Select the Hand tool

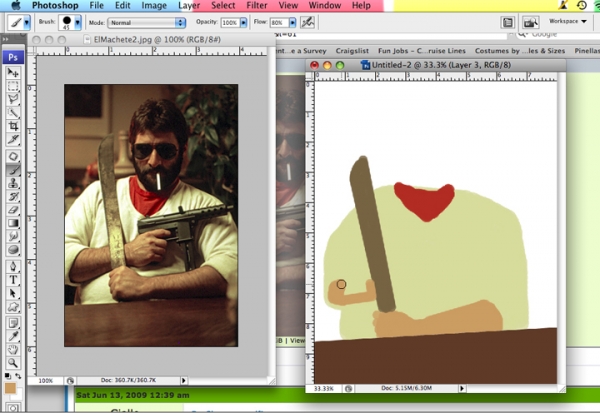click(13, 349)
